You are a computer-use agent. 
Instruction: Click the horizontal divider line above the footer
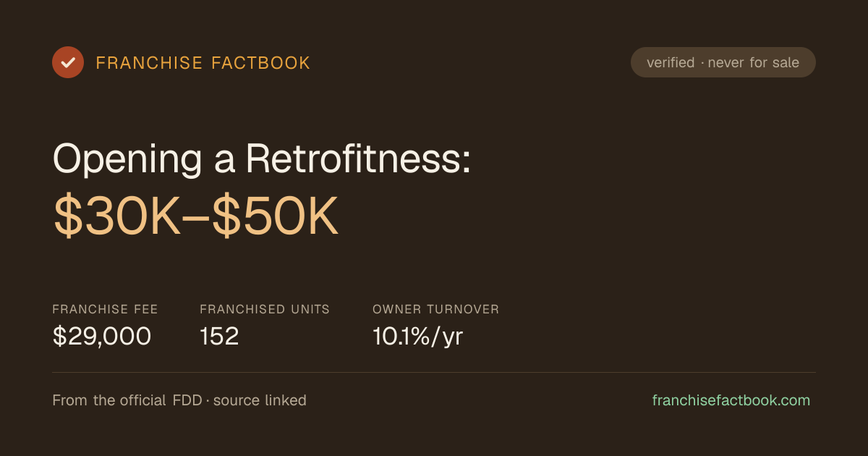434,372
